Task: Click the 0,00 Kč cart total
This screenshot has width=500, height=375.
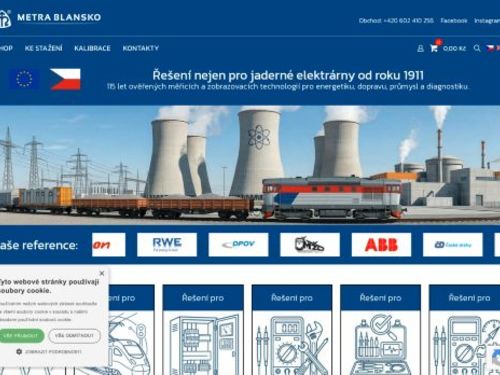Action: (x=454, y=49)
